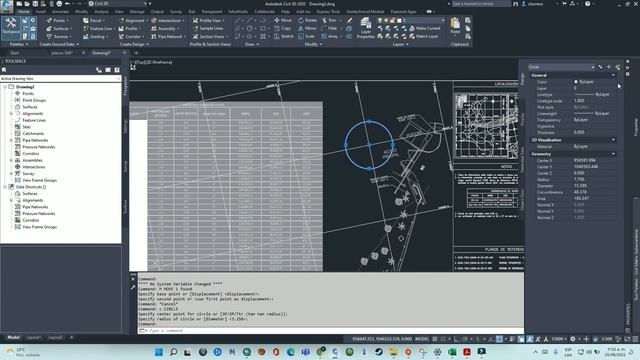This screenshot has height=360, width=640.
Task: Click the Undo arrow in quick access toolbar
Action: 67,4
